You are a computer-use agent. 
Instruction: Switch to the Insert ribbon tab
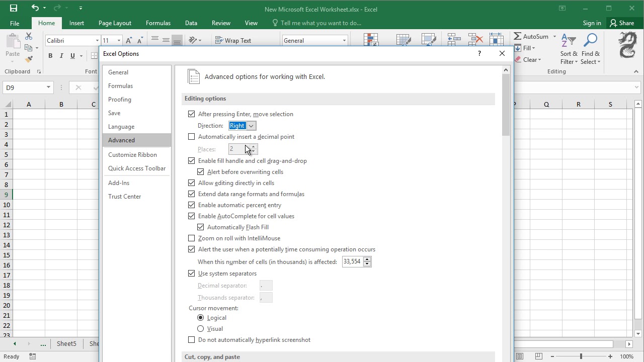[76, 23]
